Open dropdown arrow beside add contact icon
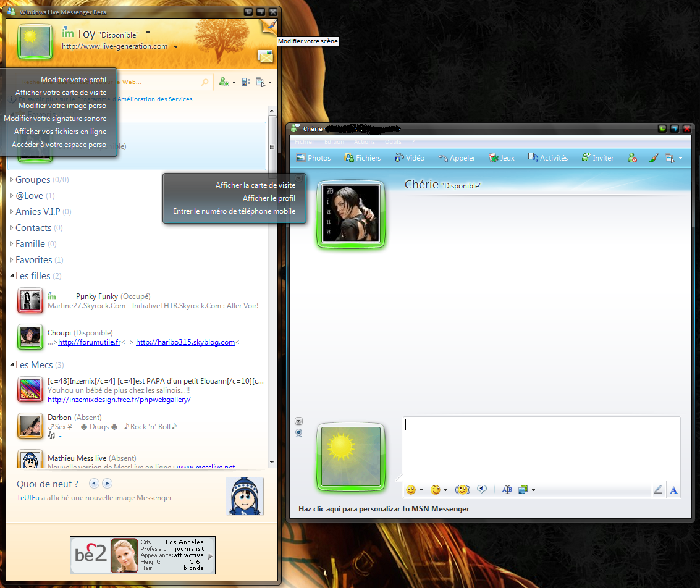The height and width of the screenshot is (588, 700). [x=234, y=83]
